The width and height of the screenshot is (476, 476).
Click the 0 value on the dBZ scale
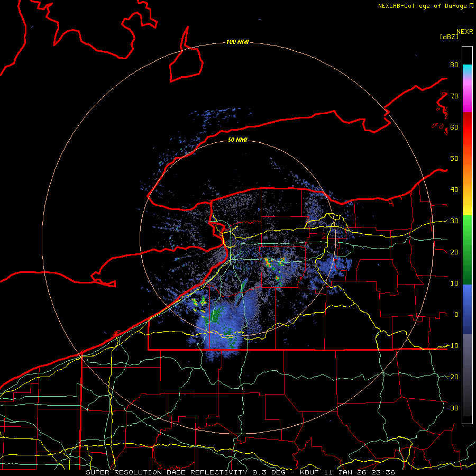[x=456, y=315]
